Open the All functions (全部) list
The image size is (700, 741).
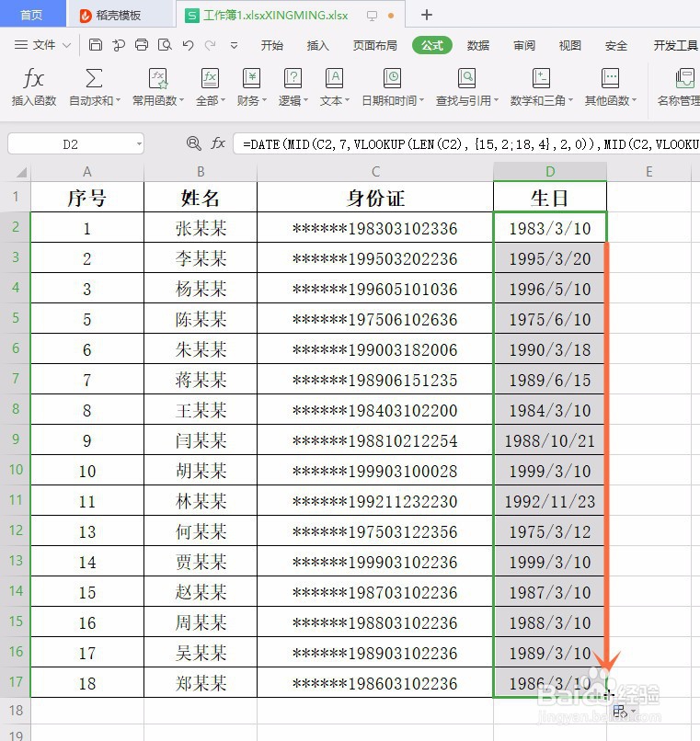[210, 86]
